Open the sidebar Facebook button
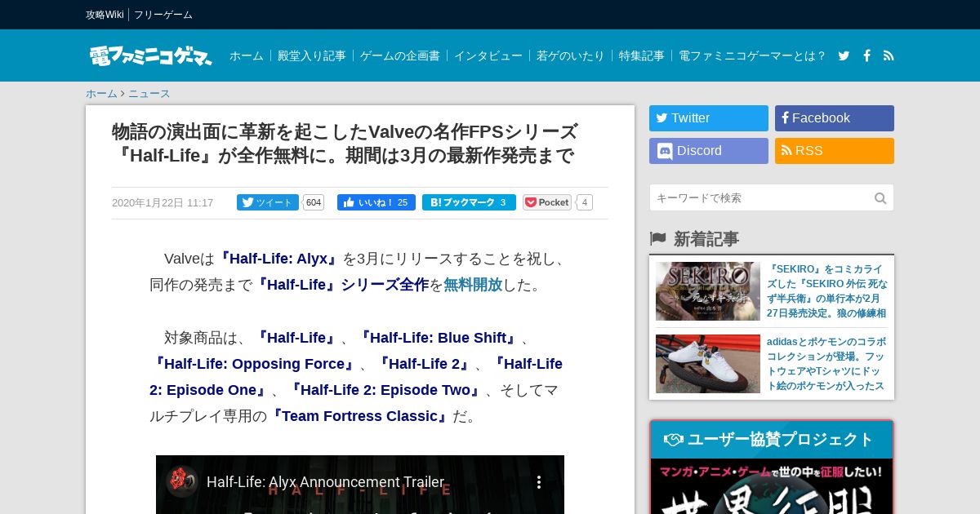Screen dimensions: 980x514 (835, 118)
